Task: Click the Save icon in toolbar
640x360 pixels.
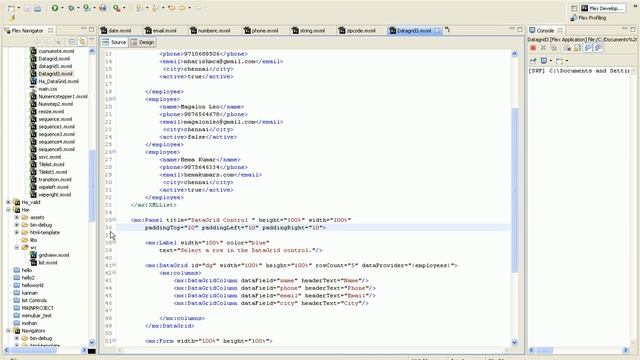Action: click(x=27, y=8)
